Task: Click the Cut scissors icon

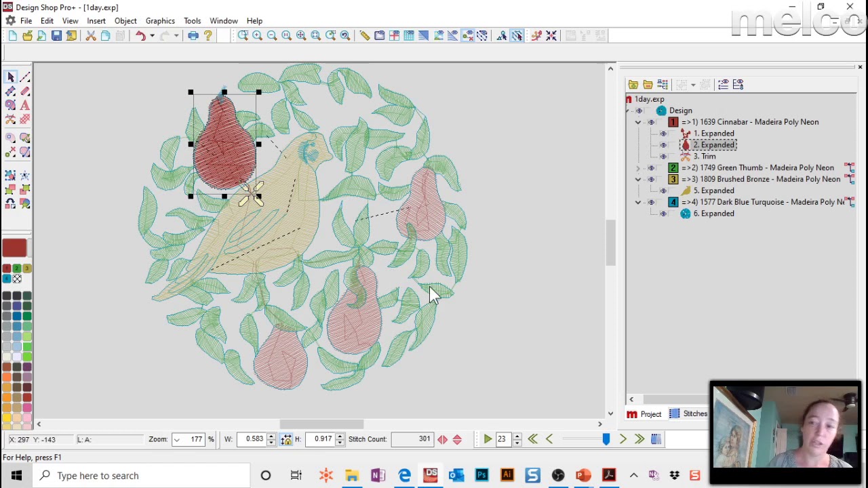Action: pos(91,36)
